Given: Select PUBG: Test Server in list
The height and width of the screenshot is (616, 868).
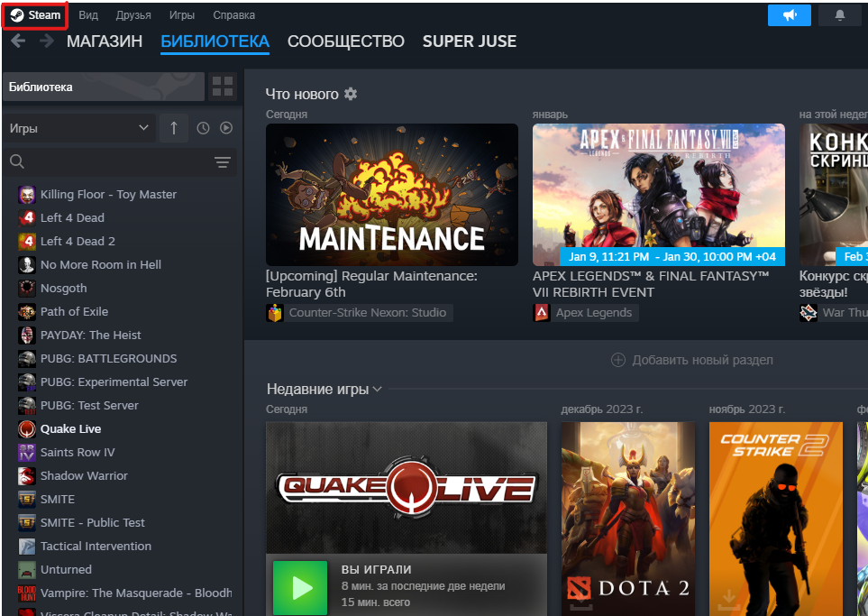Looking at the screenshot, I should [89, 406].
